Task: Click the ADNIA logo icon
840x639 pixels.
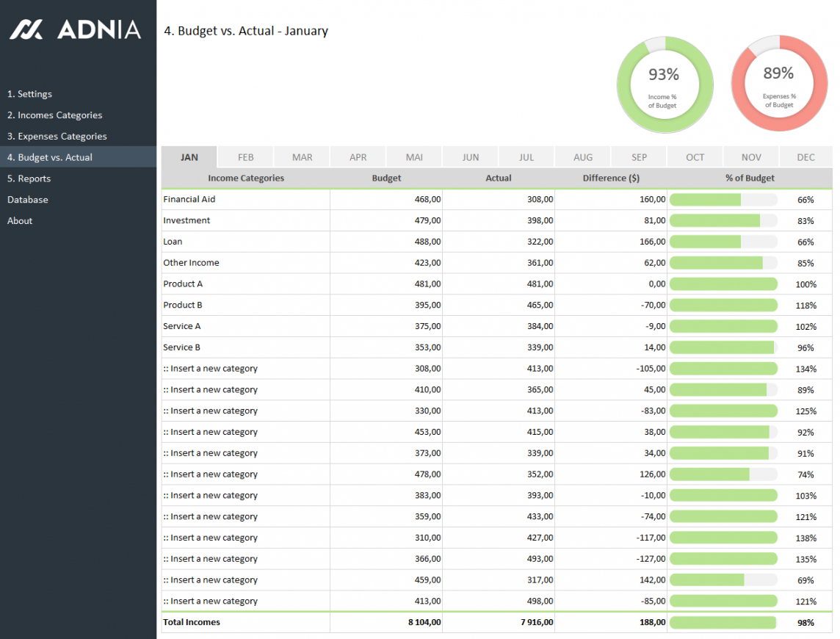Action: click(x=26, y=29)
